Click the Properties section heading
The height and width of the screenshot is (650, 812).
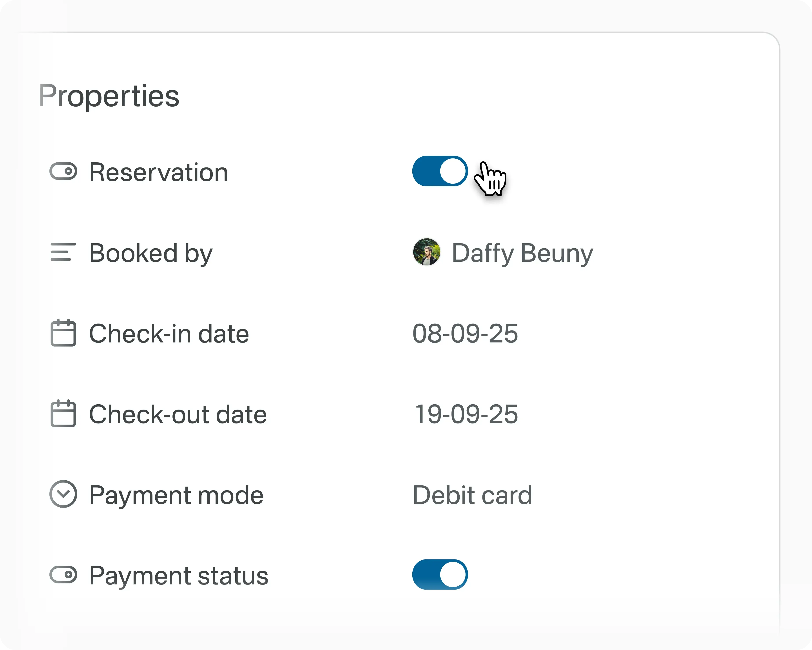pos(109,96)
